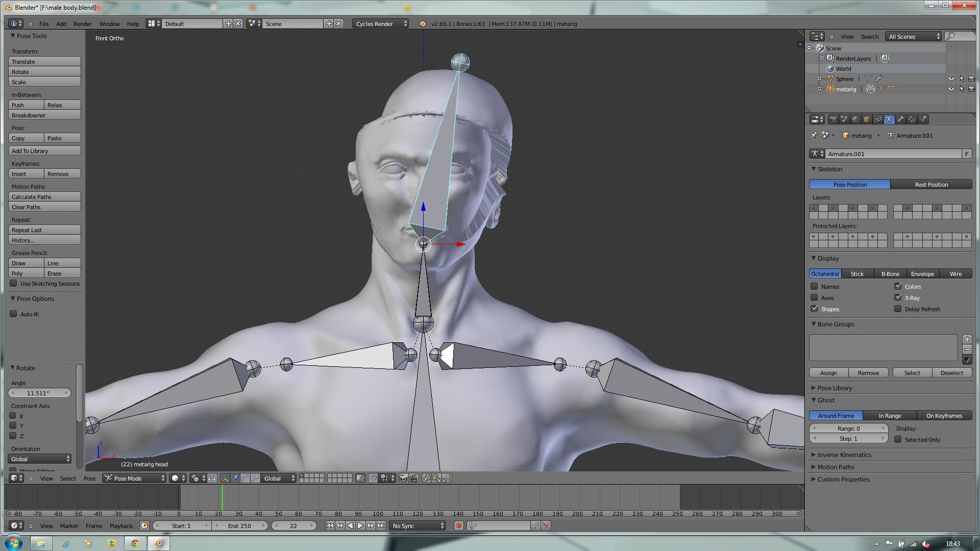Viewport: 980px width, 551px height.
Task: Enable the Names display checkbox
Action: pyautogui.click(x=814, y=286)
